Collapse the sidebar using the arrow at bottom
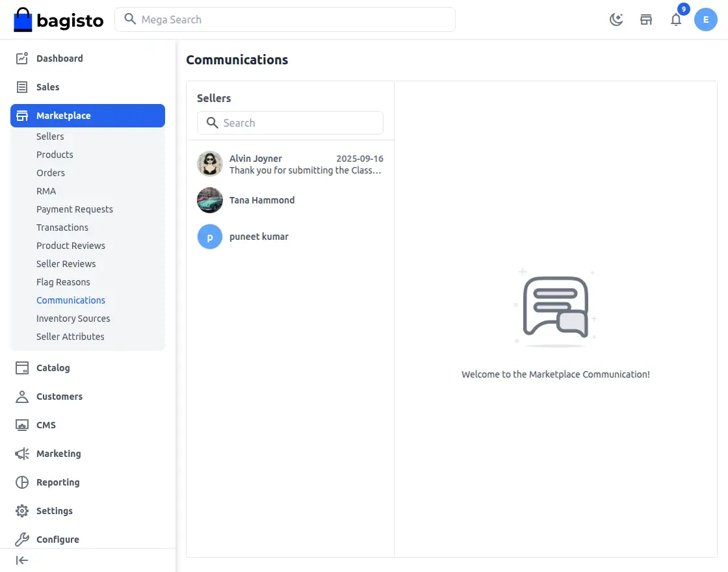The image size is (728, 572). [21, 560]
